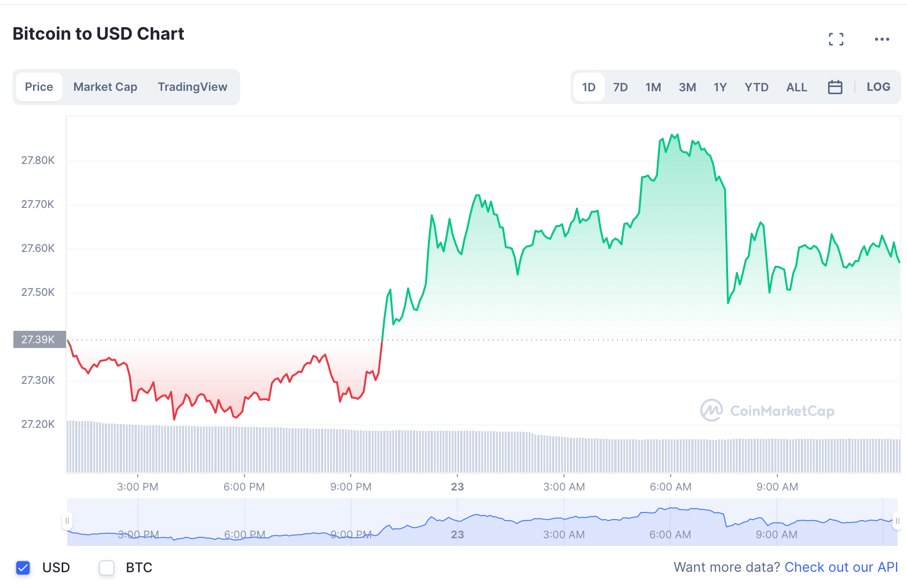Select the 7D time range

[620, 87]
